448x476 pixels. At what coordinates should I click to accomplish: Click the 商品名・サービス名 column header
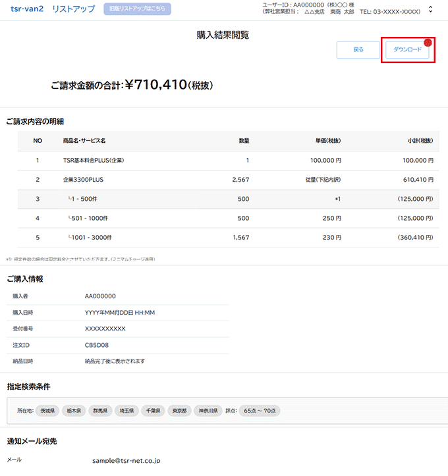(84, 141)
